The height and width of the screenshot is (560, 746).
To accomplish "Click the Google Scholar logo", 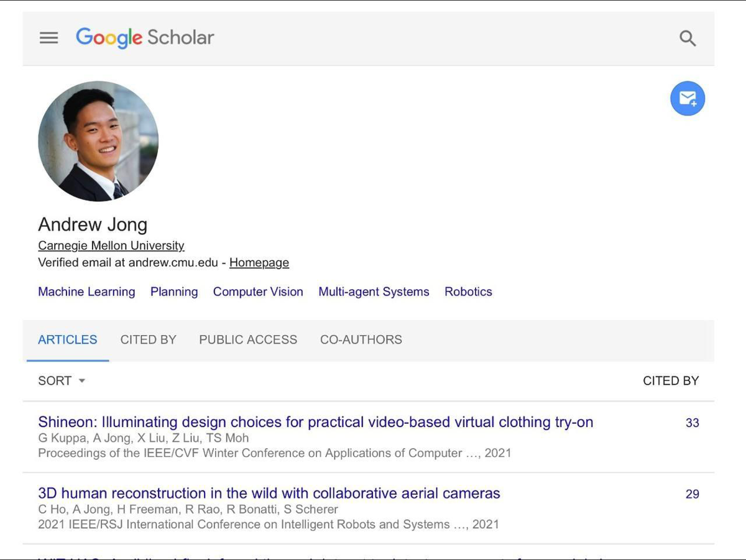I will click(145, 38).
